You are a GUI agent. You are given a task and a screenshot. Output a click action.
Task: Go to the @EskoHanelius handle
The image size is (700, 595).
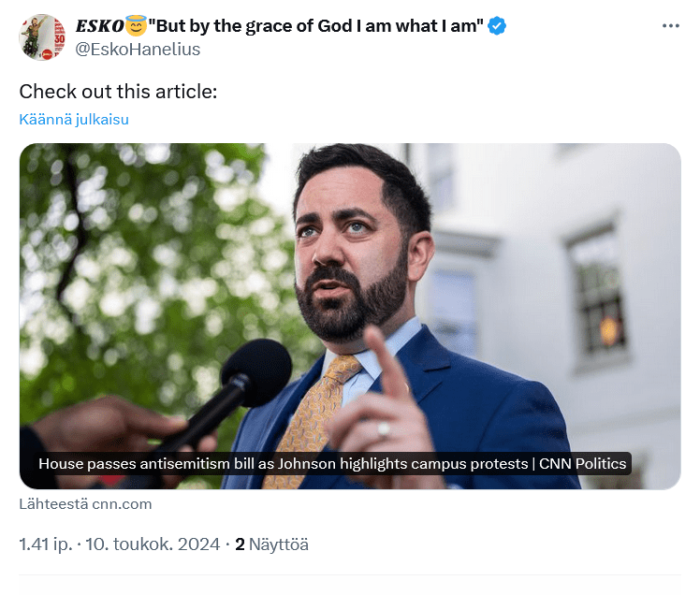138,49
